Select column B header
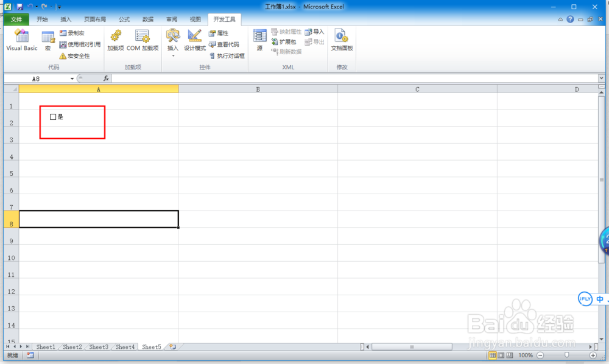 click(x=258, y=89)
